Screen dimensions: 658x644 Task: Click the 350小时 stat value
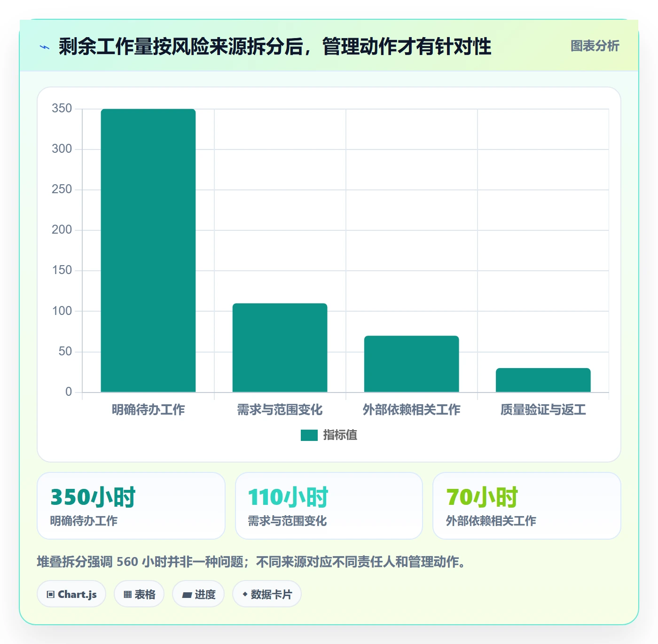[93, 497]
